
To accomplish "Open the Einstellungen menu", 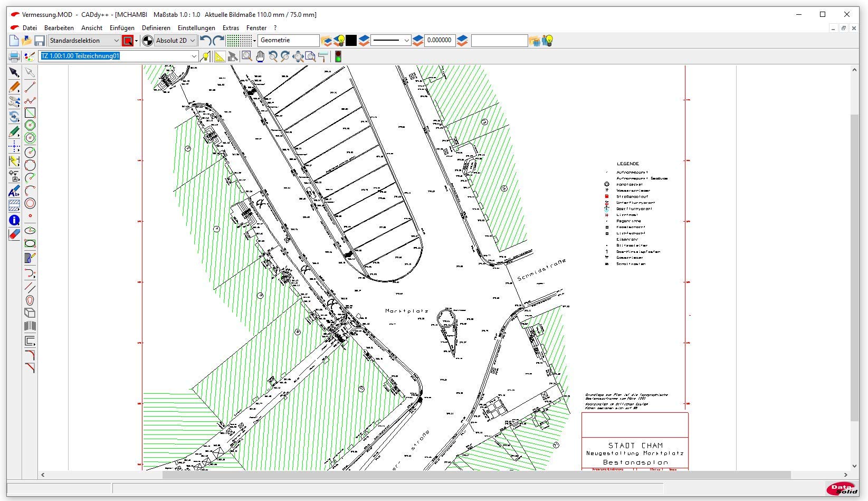I will [x=196, y=28].
